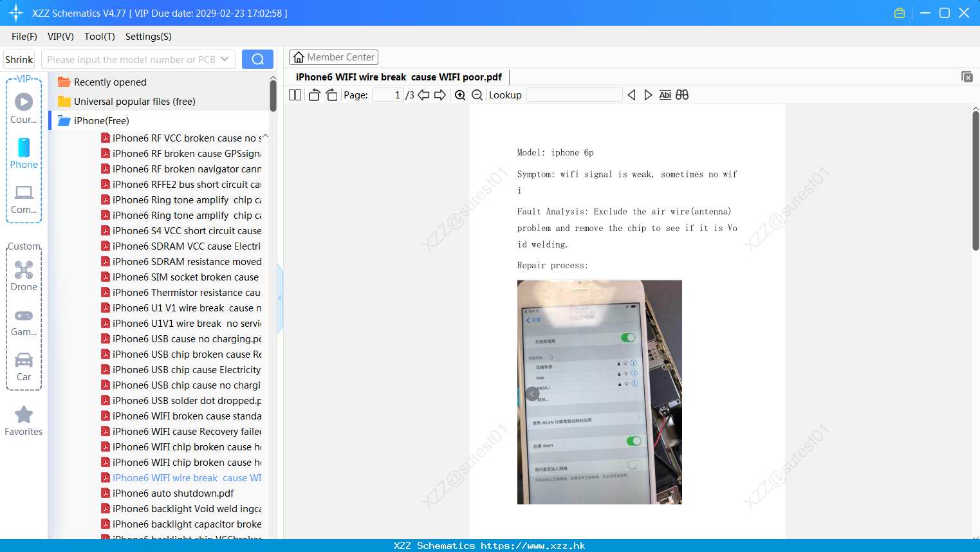Click the search magnifier button
This screenshot has width=980, height=552.
click(x=257, y=59)
